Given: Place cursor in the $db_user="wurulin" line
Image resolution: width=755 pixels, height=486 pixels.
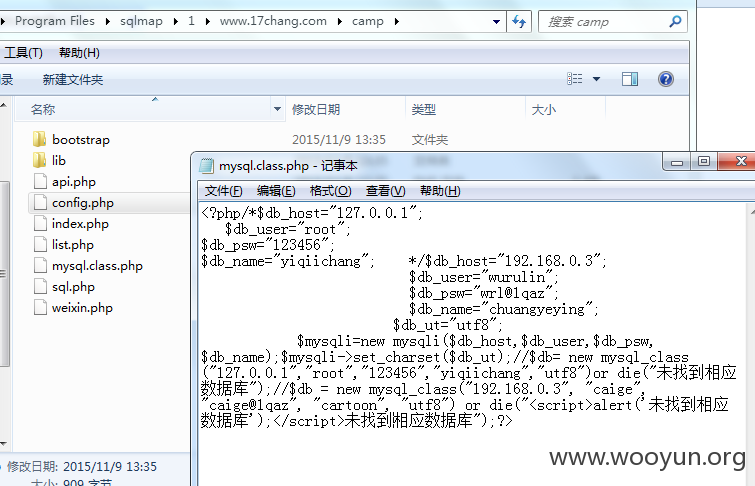Looking at the screenshot, I should point(483,277).
